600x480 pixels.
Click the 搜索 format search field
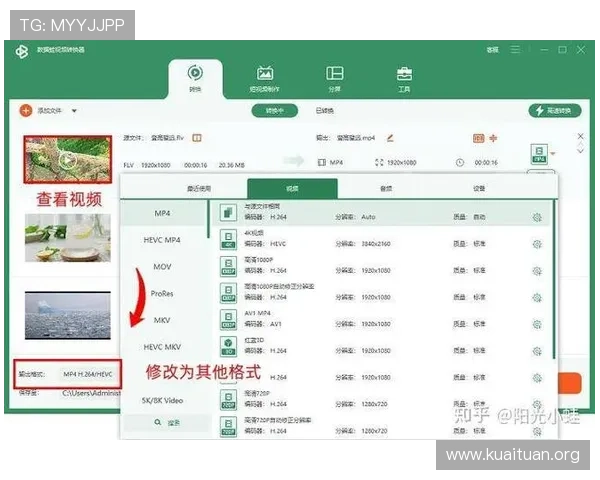(167, 423)
